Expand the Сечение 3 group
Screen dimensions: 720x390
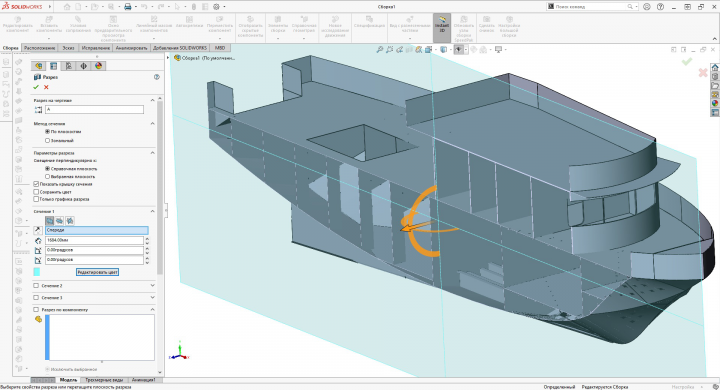point(152,298)
